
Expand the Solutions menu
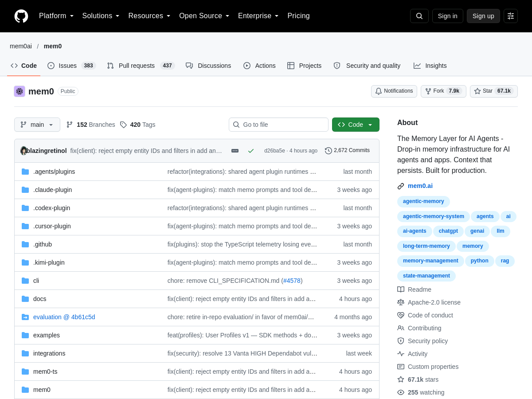[x=101, y=16]
